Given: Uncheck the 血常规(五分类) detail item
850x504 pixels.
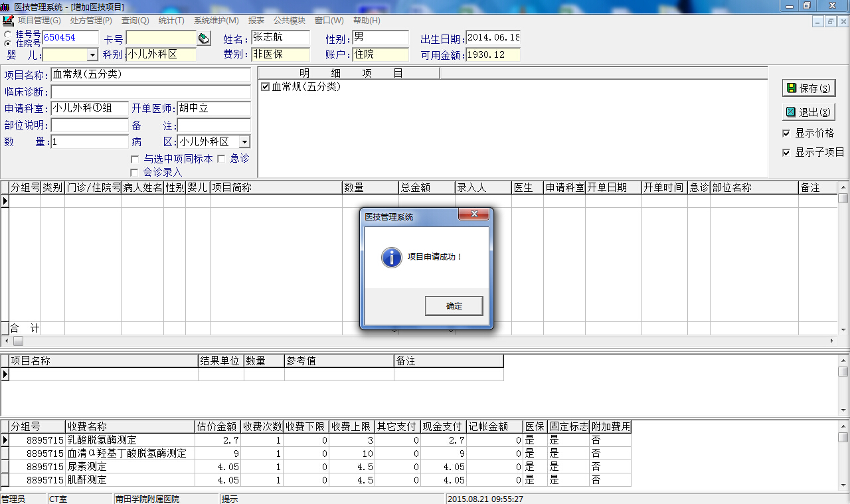Looking at the screenshot, I should pyautogui.click(x=266, y=87).
